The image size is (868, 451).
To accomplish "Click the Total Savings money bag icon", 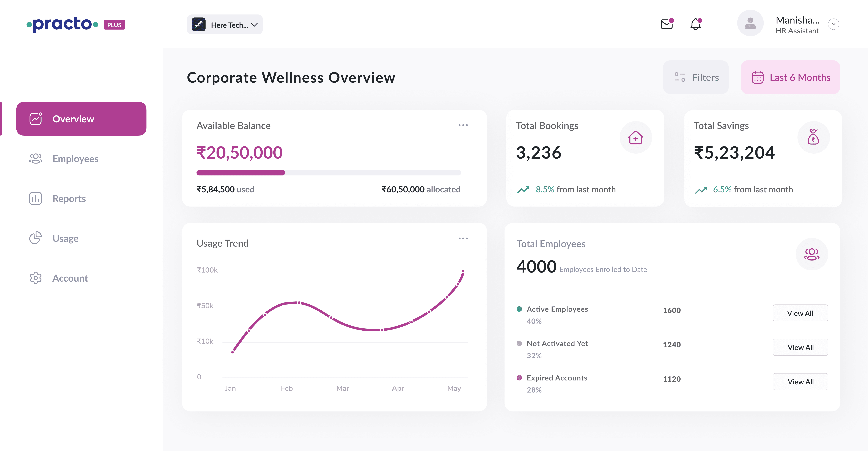I will point(813,137).
